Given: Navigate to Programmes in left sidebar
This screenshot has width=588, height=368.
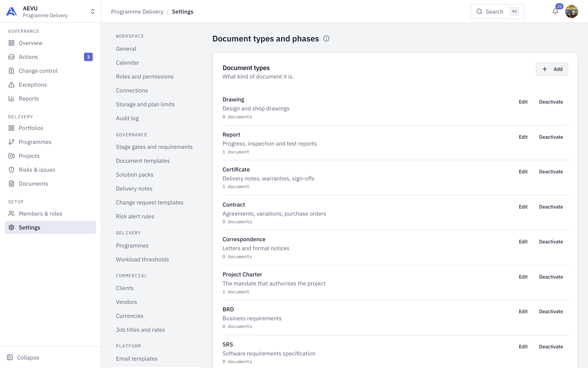Looking at the screenshot, I should coord(50,142).
